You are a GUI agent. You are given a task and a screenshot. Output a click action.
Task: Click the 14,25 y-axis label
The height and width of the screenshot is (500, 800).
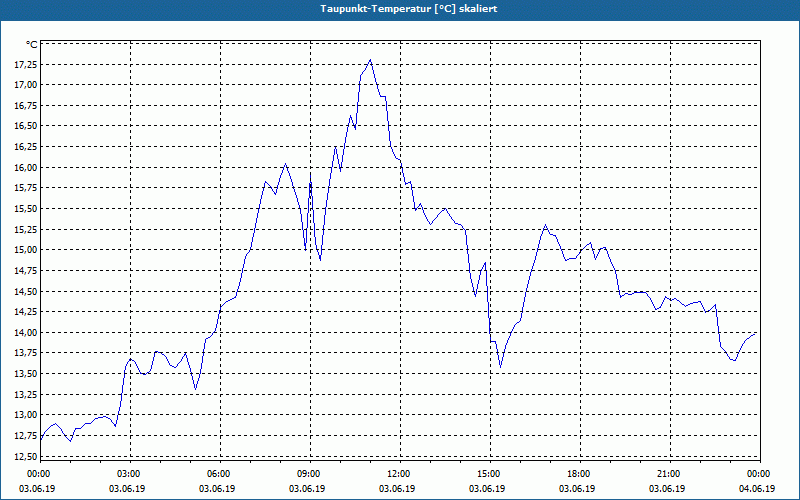27,312
